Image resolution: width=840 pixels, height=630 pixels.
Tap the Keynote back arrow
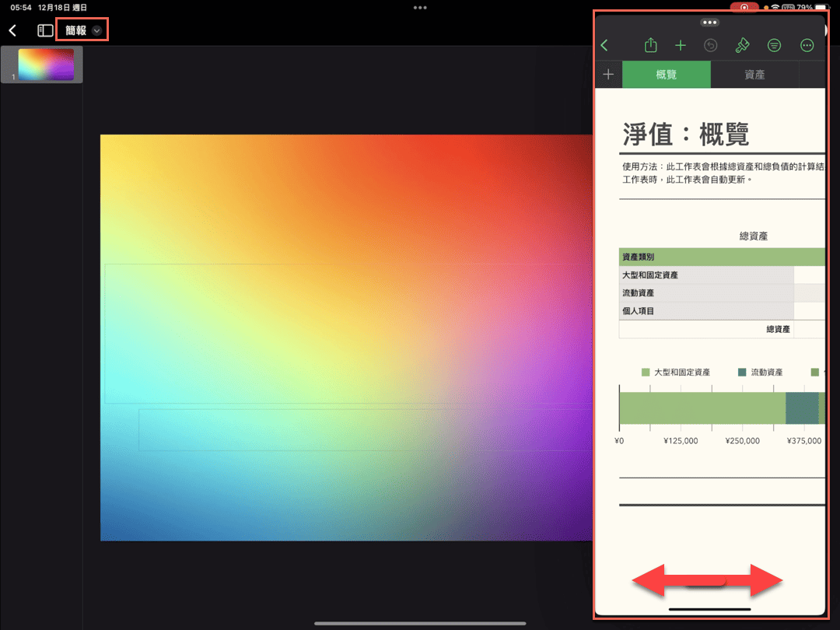tap(13, 30)
